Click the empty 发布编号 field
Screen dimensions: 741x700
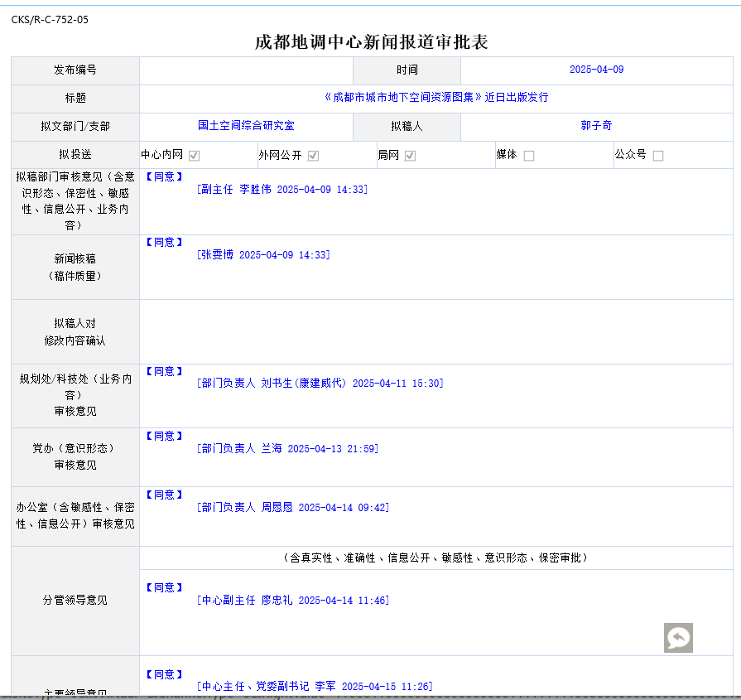click(246, 70)
